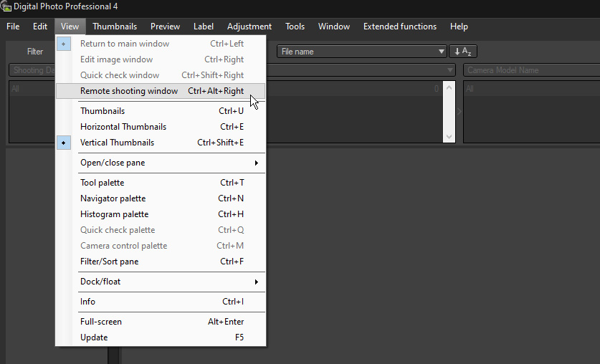Open the Tools menu
The height and width of the screenshot is (364, 600).
(295, 27)
